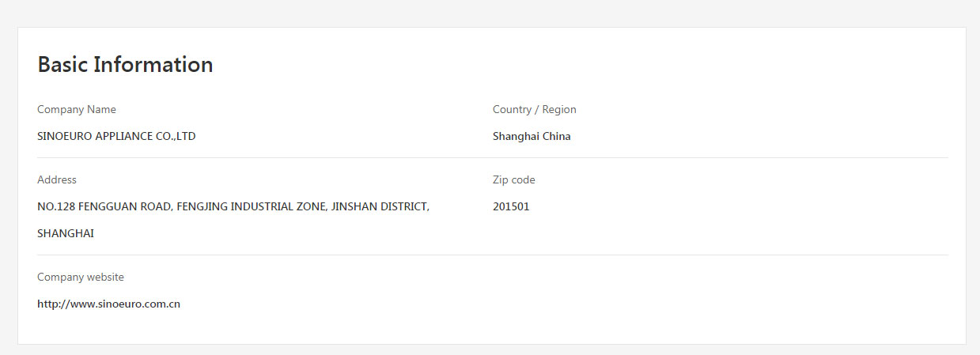
Task: Click the word Region in the label
Action: pyautogui.click(x=559, y=109)
